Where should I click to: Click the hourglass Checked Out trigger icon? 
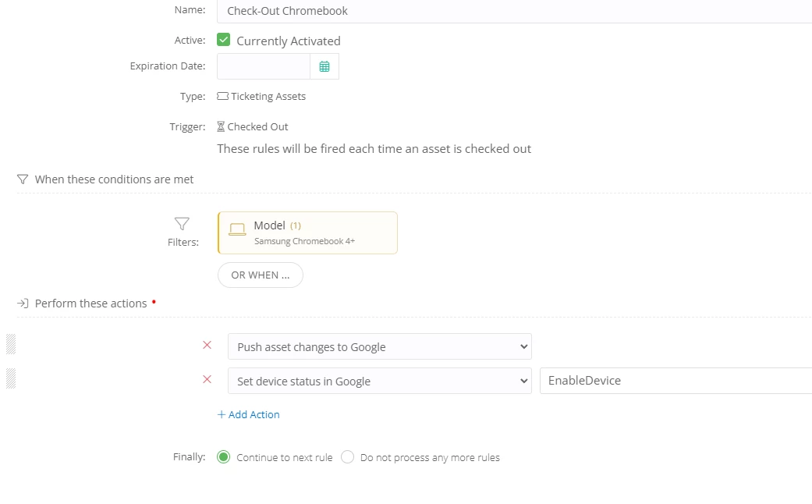(x=221, y=126)
